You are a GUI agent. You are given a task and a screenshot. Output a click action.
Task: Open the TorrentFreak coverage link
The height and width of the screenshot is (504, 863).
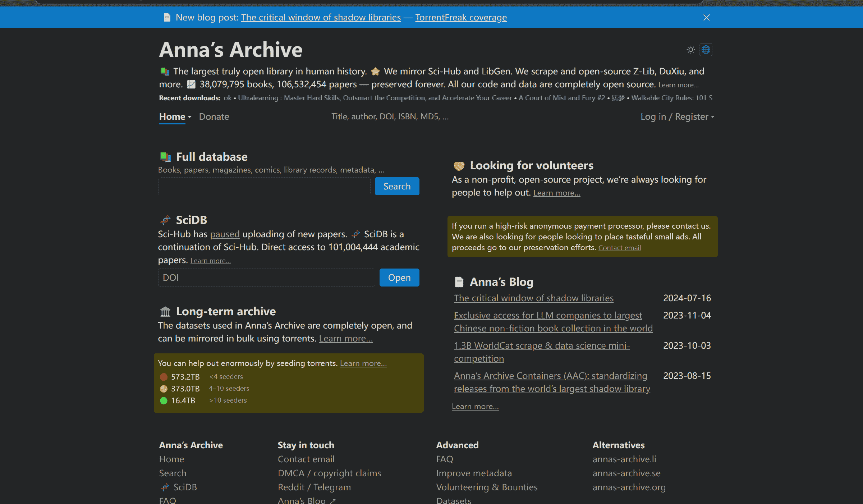461,18
